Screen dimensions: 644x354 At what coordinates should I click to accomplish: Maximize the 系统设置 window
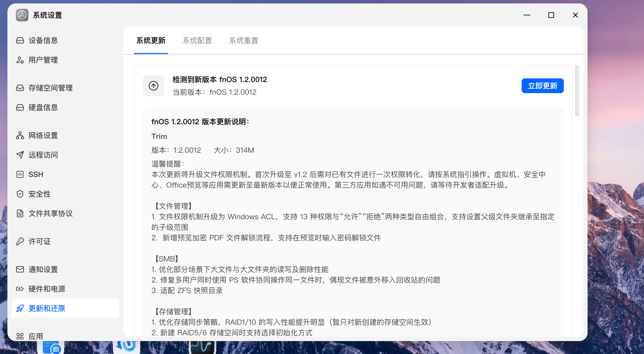click(x=551, y=15)
